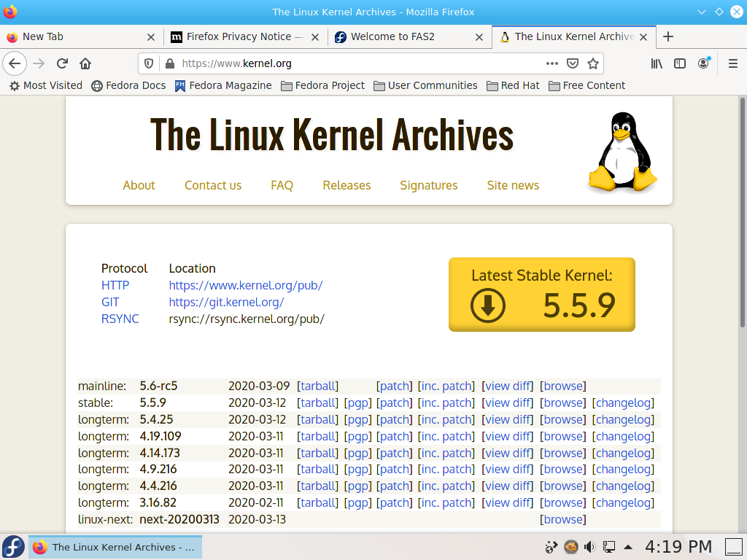Open https://git.kernel.org/ link
Screen dimensions: 747x560
[x=226, y=302]
